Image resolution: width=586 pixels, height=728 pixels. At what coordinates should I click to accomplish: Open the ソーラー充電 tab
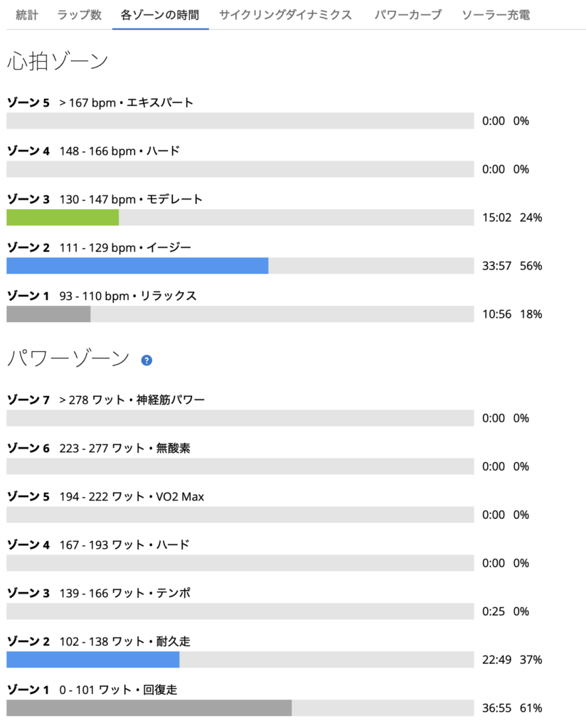(x=496, y=15)
